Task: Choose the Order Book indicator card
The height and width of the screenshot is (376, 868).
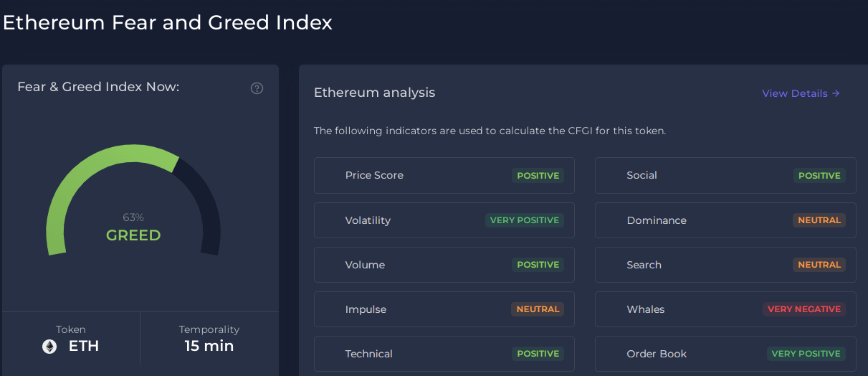Action: point(725,354)
